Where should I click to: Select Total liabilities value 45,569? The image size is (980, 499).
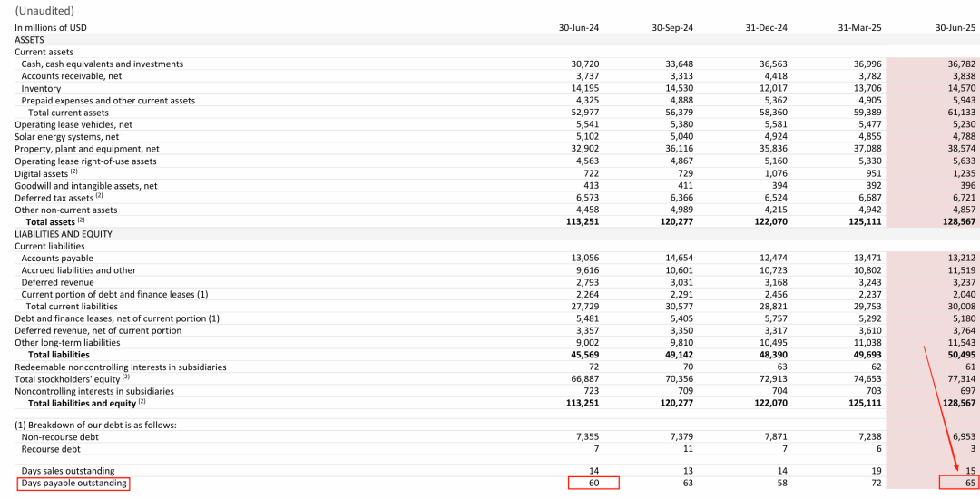click(x=585, y=355)
